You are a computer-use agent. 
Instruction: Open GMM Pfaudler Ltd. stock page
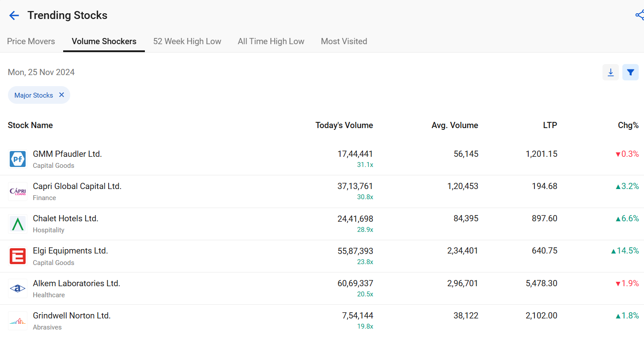(67, 154)
